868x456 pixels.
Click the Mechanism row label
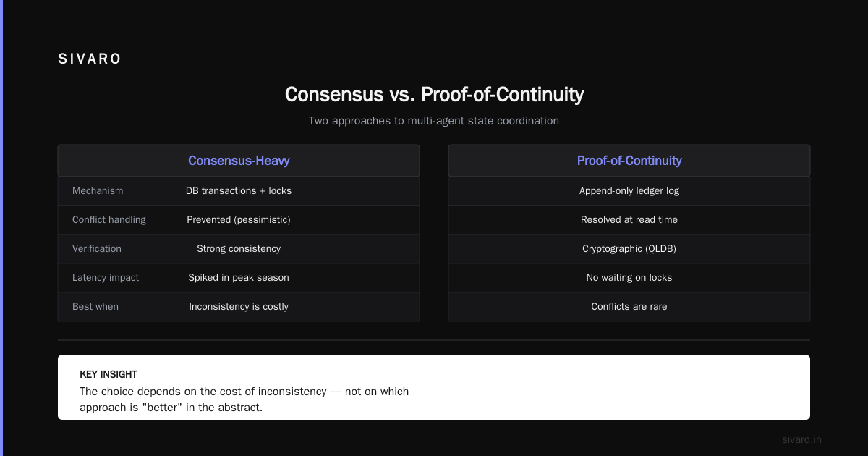(98, 190)
